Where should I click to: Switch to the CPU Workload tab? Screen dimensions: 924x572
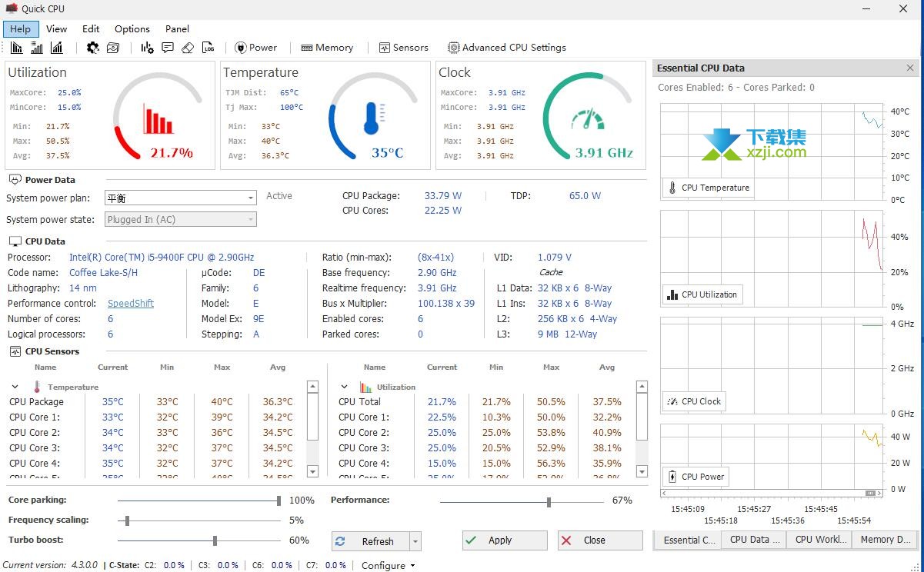click(819, 540)
